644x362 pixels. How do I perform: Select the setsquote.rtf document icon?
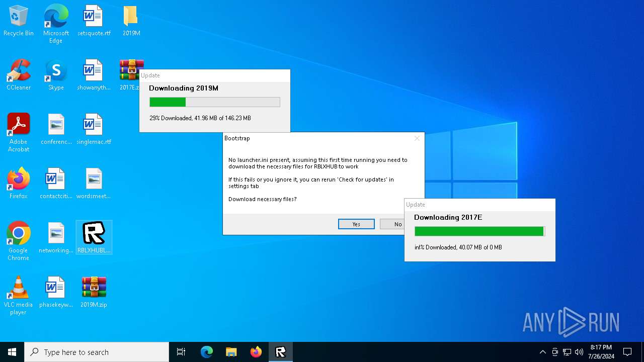click(x=94, y=21)
